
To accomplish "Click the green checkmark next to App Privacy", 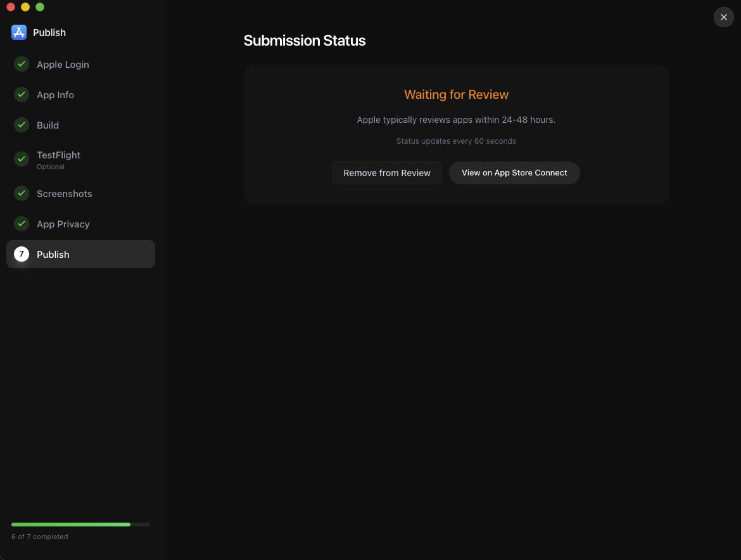I will pyautogui.click(x=22, y=224).
